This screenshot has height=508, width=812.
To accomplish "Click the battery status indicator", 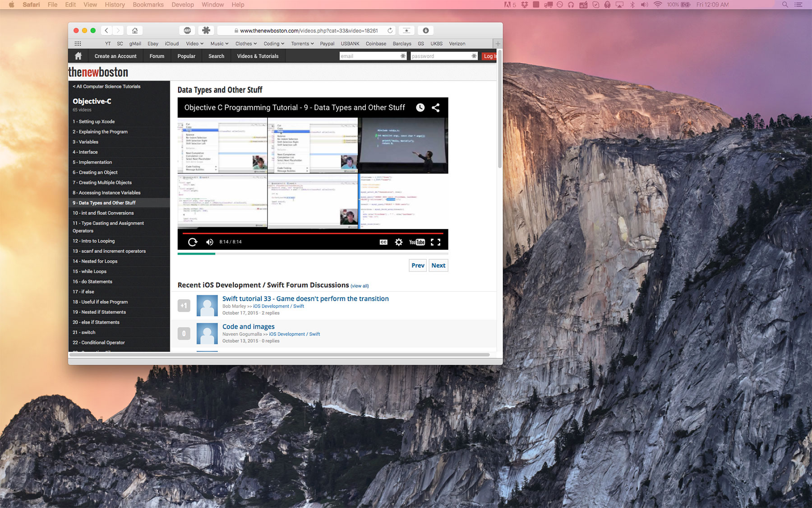I will pyautogui.click(x=678, y=5).
